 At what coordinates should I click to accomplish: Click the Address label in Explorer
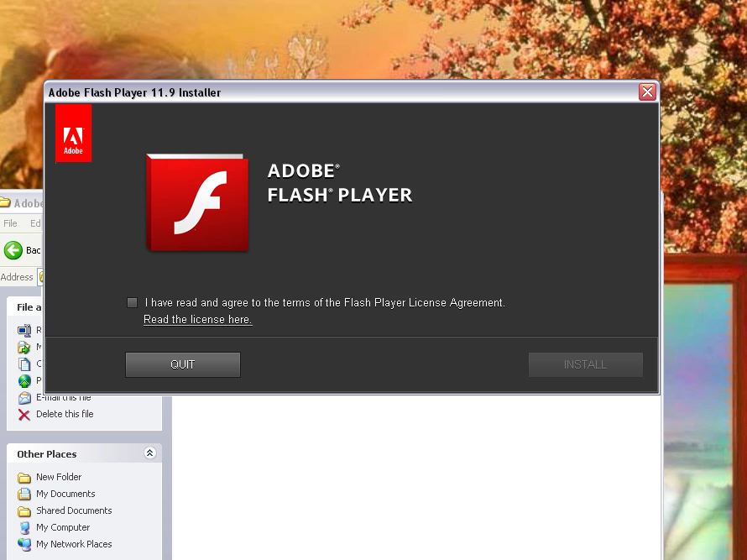(x=17, y=277)
